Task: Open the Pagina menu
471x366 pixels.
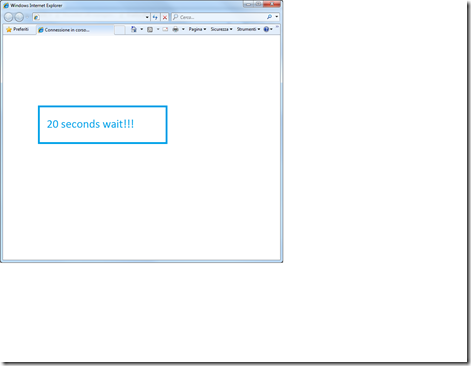Action: 197,29
